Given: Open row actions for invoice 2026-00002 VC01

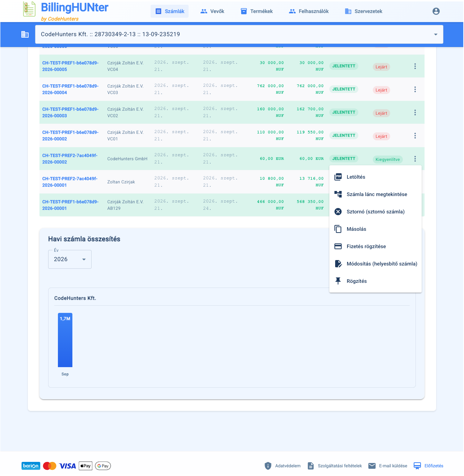Looking at the screenshot, I should tap(415, 136).
